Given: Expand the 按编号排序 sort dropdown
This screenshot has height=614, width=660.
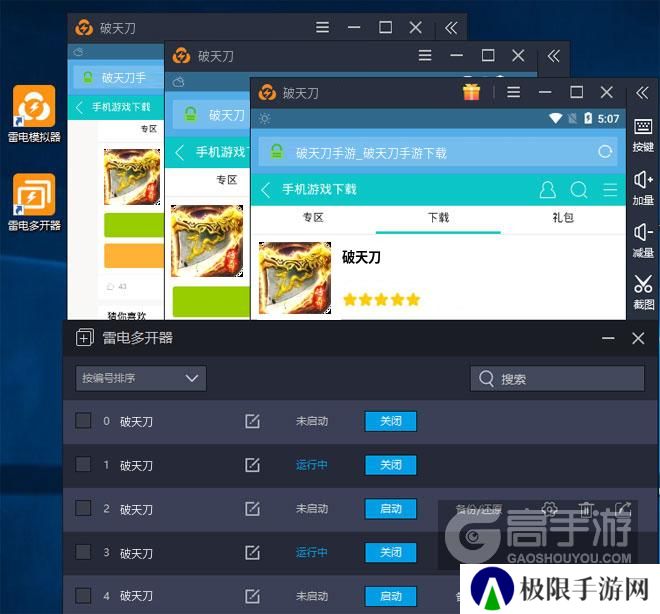Looking at the screenshot, I should (x=141, y=378).
